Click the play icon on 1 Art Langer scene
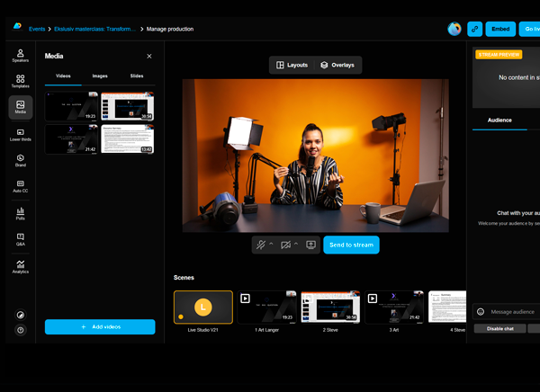 (245, 298)
